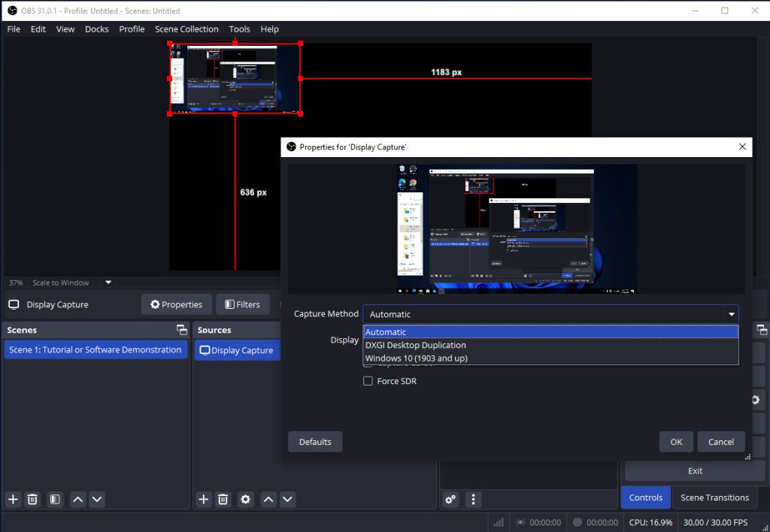The image size is (770, 532).
Task: Click the CPU: 16.9% status text
Action: (650, 522)
